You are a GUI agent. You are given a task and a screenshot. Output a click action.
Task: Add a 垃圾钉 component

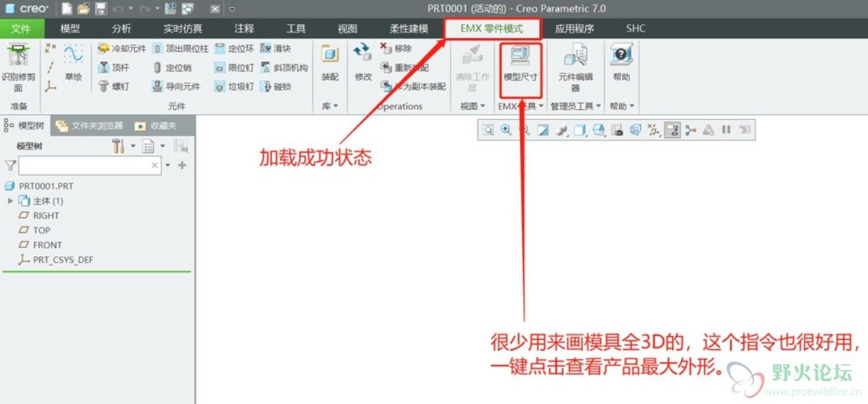coord(234,87)
